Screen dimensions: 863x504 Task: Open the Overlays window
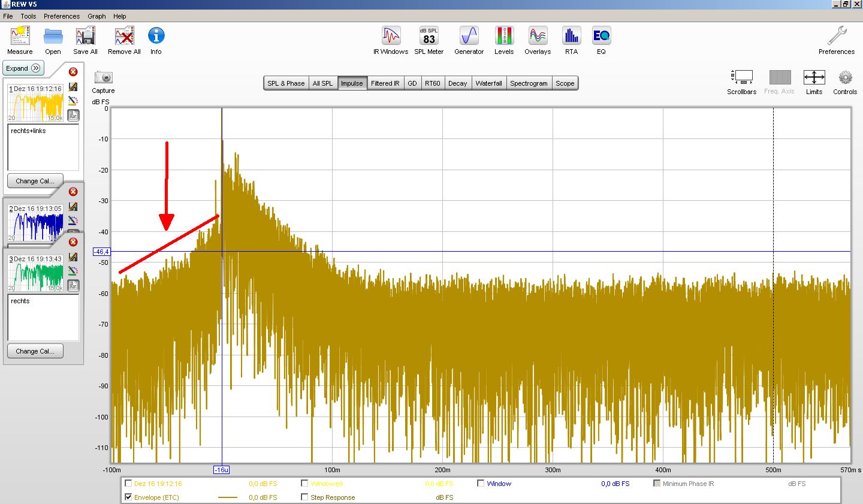[x=538, y=36]
